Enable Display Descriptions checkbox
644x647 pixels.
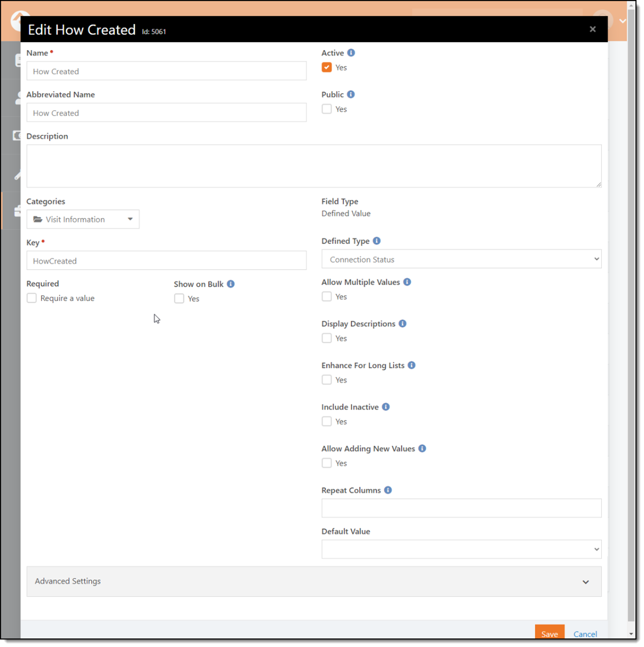tap(327, 338)
